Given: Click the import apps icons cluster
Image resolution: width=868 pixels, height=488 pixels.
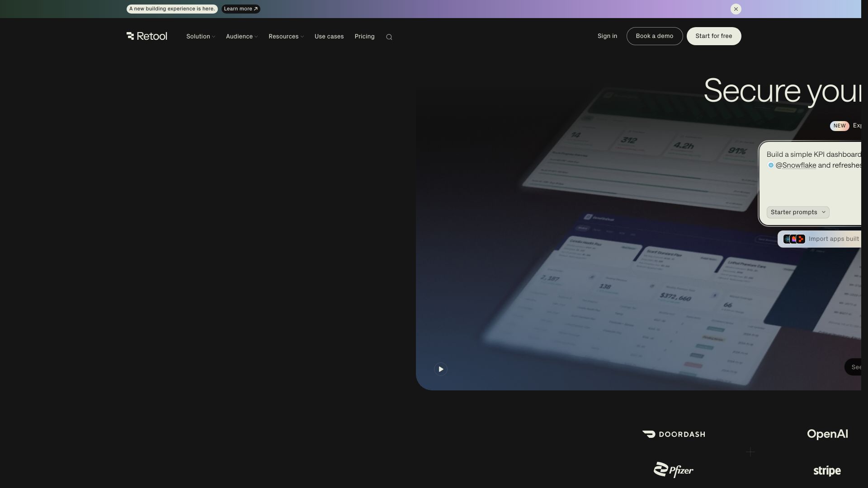Looking at the screenshot, I should click(x=794, y=239).
